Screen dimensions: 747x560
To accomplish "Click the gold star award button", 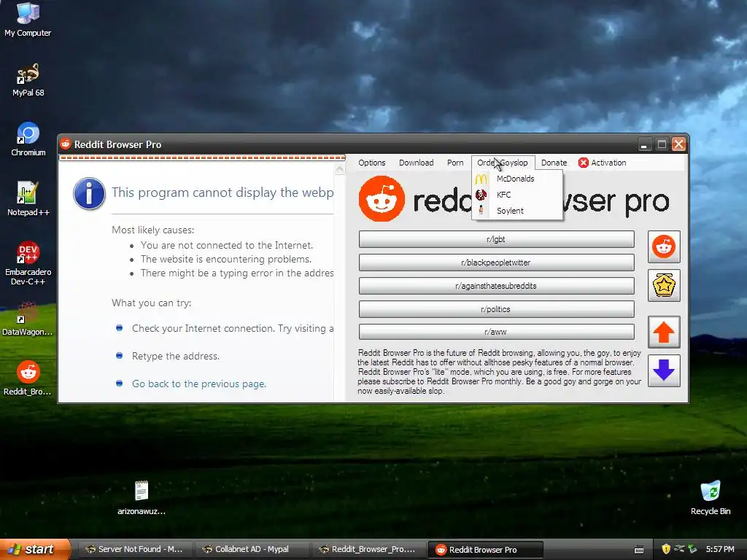I will [x=664, y=285].
